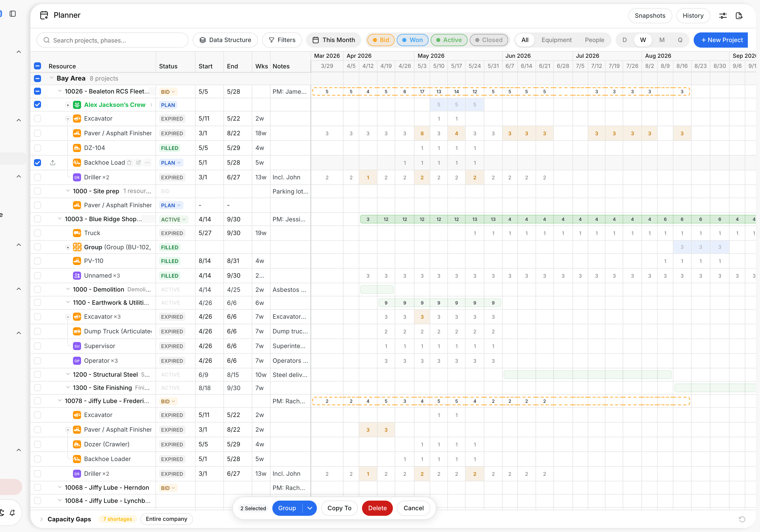Image resolution: width=760 pixels, height=532 pixels.
Task: Click the Group (BU-102) grid icon
Action: 77,247
